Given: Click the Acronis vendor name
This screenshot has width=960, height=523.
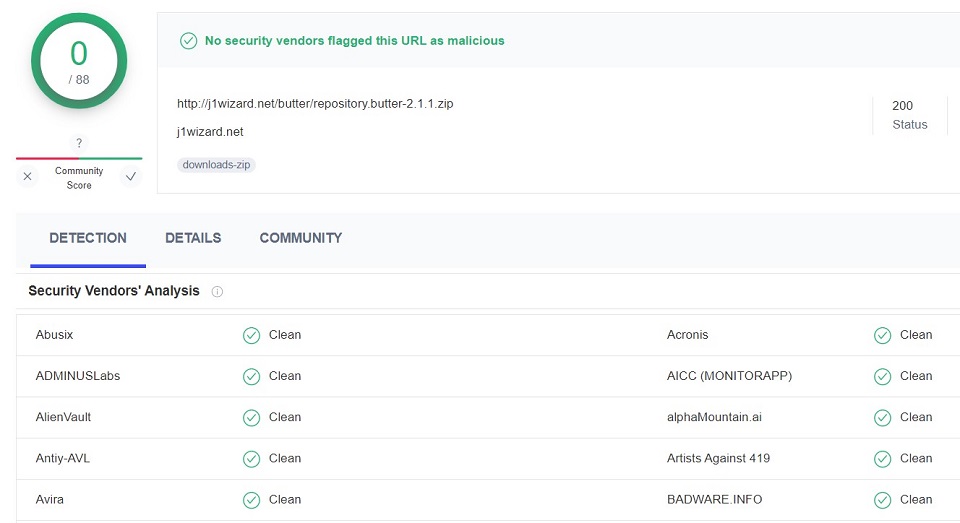Looking at the screenshot, I should pyautogui.click(x=688, y=335).
